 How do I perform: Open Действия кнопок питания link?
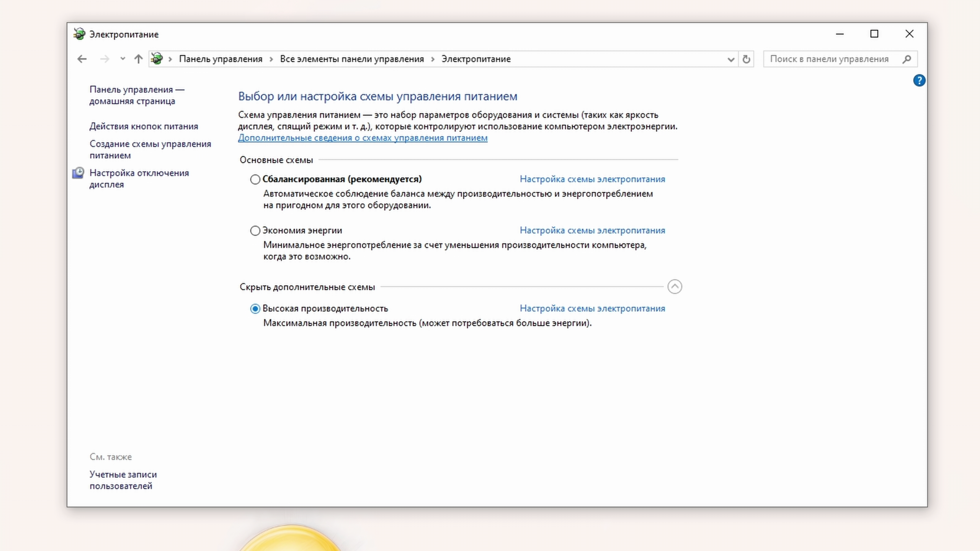click(144, 126)
